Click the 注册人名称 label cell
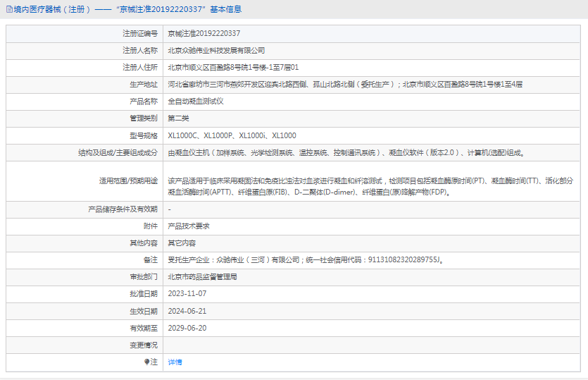This screenshot has width=588, height=380. tap(85, 51)
